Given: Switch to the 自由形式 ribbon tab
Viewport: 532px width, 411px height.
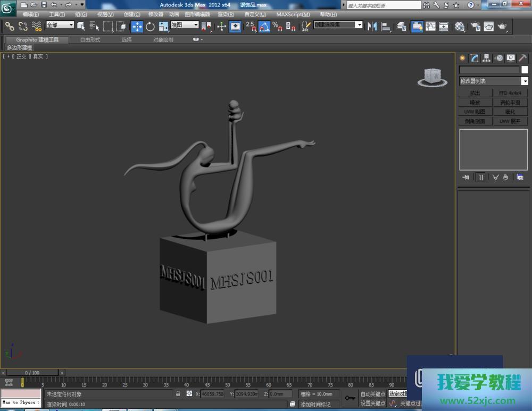Looking at the screenshot, I should [90, 39].
